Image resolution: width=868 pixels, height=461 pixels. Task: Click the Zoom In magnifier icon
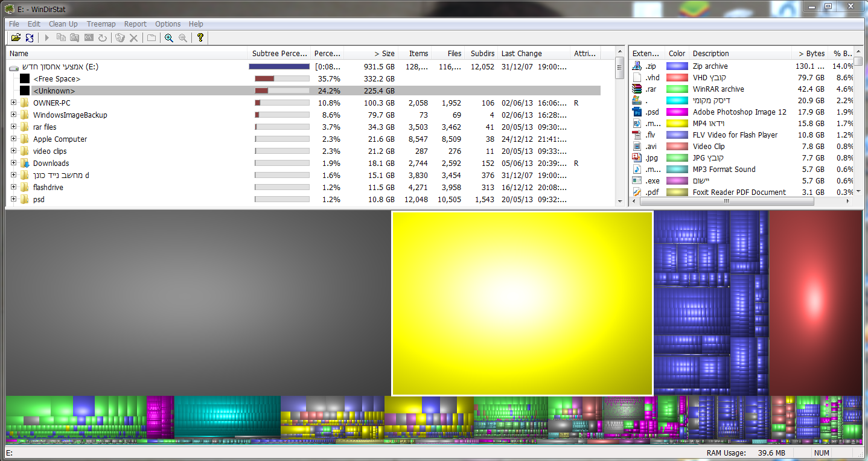[x=169, y=37]
